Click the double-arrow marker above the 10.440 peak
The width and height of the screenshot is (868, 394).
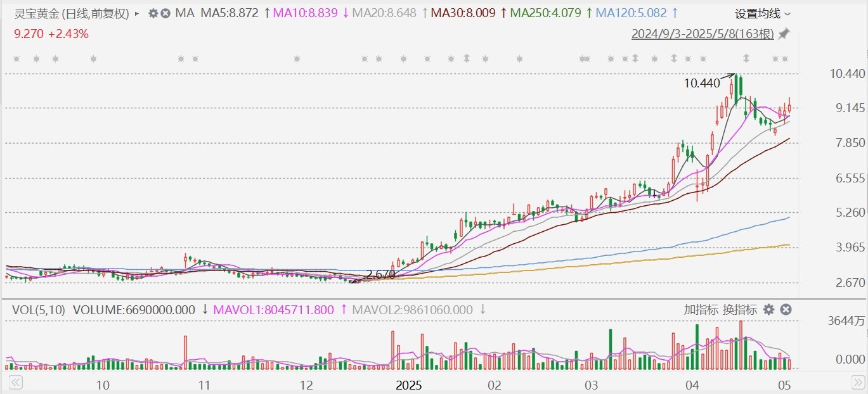click(x=746, y=59)
